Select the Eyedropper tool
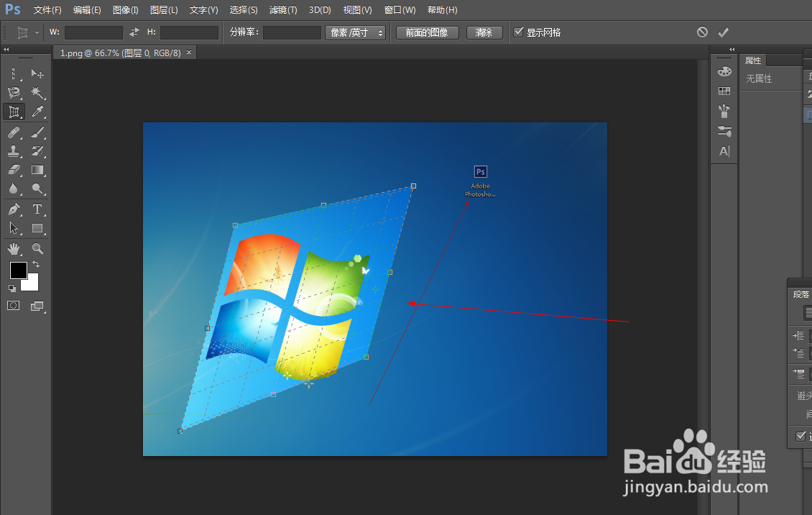 click(x=37, y=111)
